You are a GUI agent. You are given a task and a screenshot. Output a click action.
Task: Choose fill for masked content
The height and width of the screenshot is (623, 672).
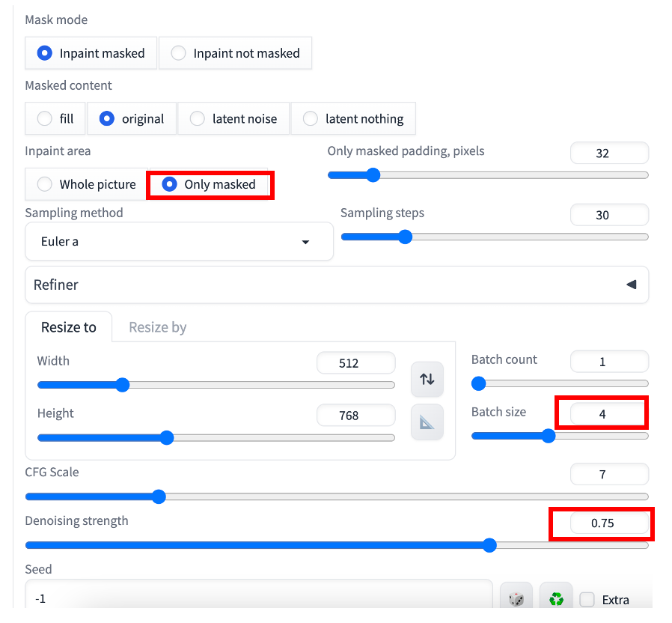pos(55,118)
